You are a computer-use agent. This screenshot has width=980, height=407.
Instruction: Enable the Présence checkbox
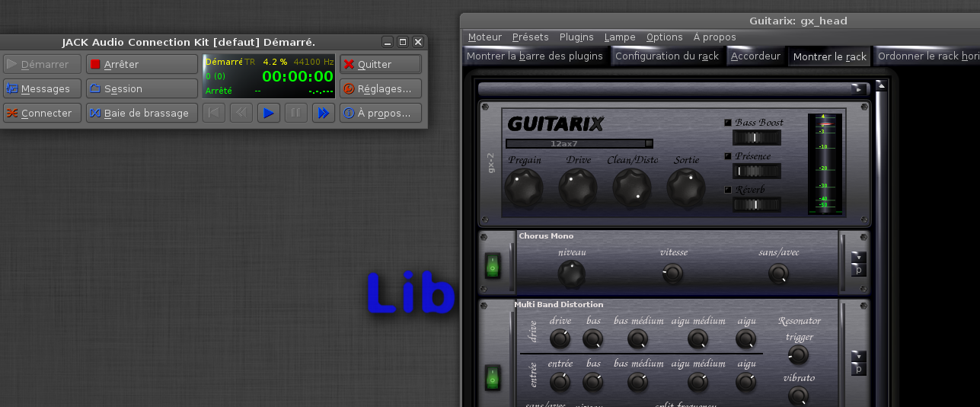(728, 156)
